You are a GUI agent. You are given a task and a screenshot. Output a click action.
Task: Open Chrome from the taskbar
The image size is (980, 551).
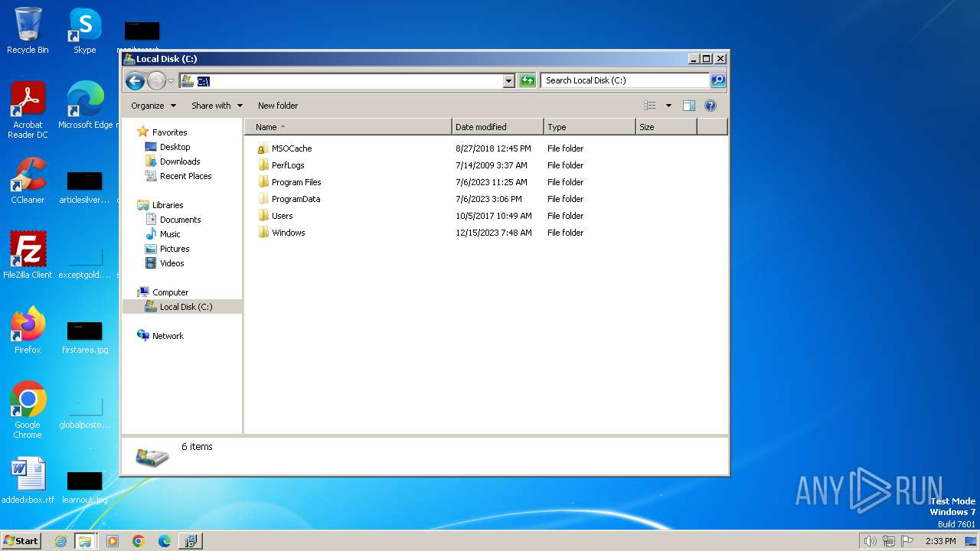(139, 541)
